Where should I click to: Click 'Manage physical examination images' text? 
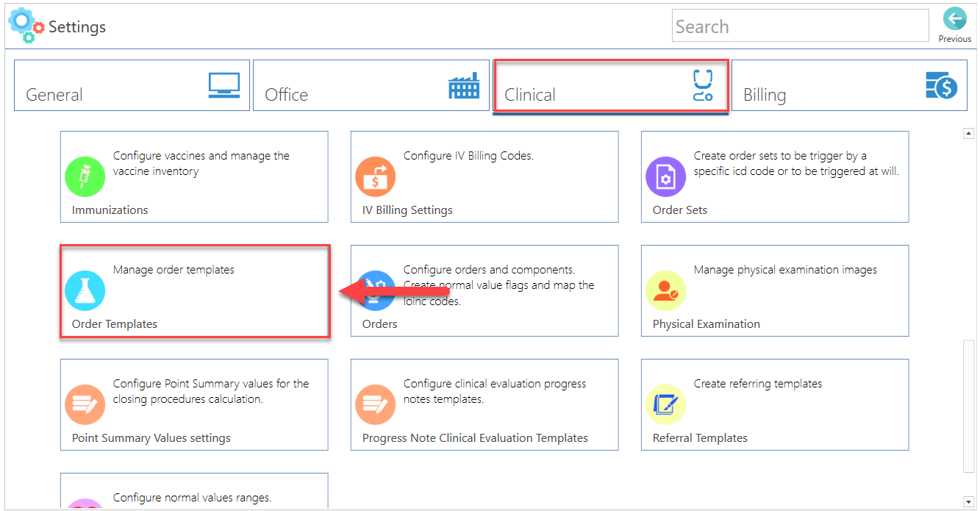785,270
